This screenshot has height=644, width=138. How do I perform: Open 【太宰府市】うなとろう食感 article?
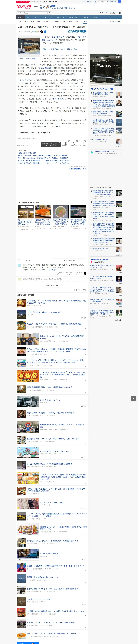(x=56, y=302)
